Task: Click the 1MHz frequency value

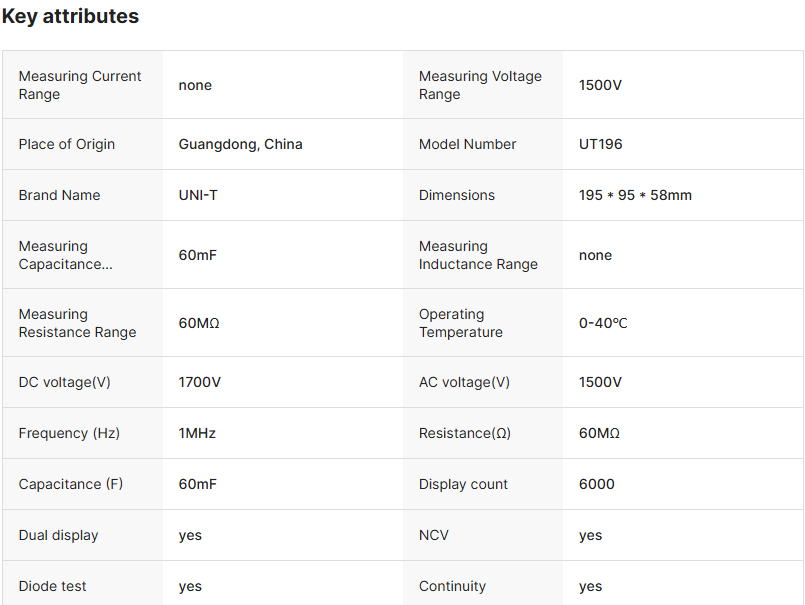Action: [x=197, y=433]
